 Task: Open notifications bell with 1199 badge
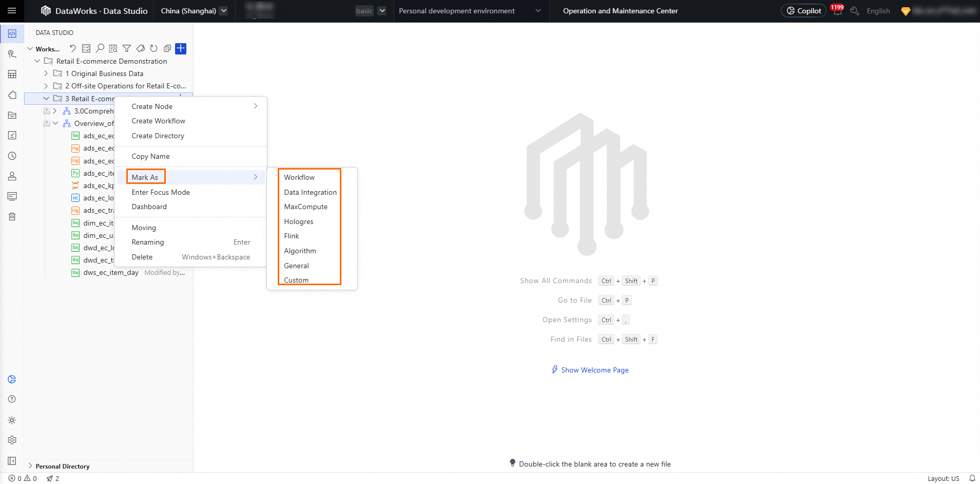tap(837, 10)
